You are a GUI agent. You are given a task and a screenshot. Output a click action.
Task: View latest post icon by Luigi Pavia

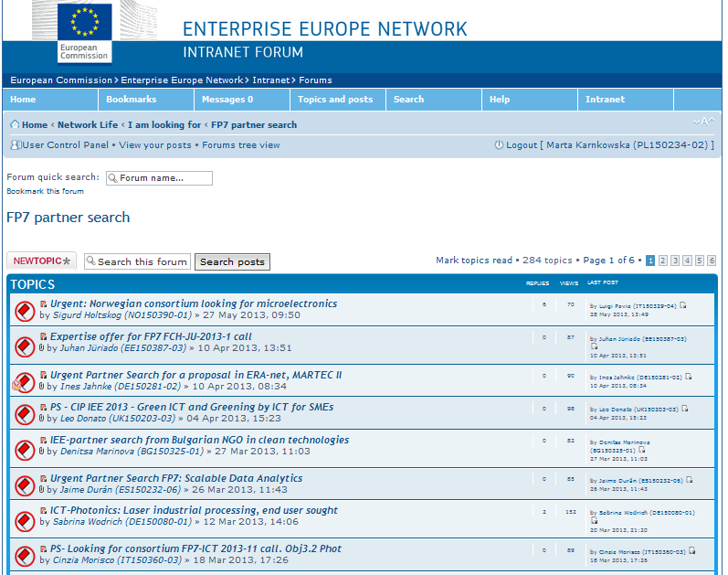tap(683, 305)
